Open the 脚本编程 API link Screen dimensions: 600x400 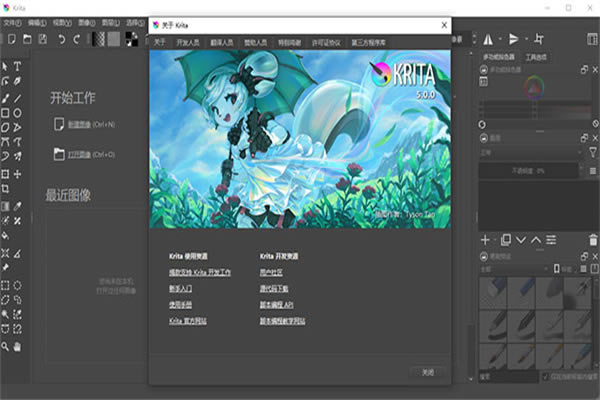[x=277, y=305]
